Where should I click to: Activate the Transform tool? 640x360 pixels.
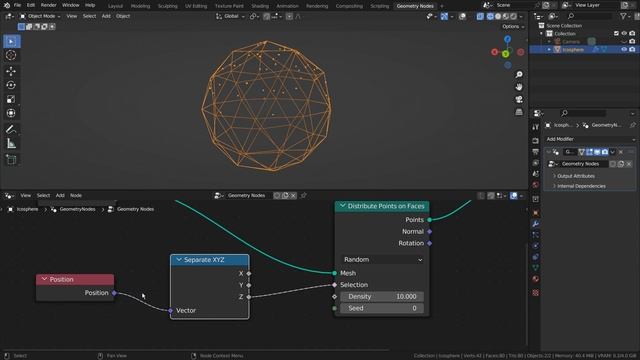tap(11, 113)
